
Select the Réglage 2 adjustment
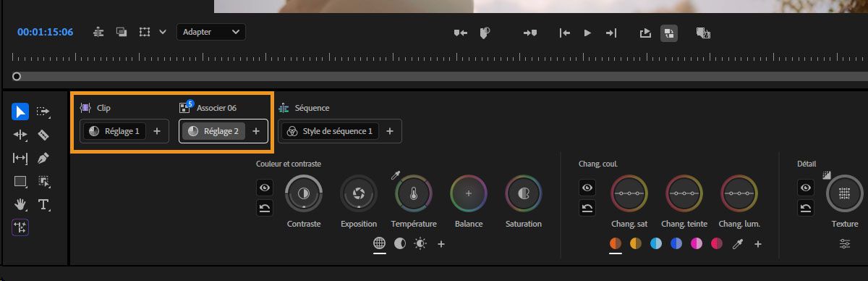213,131
